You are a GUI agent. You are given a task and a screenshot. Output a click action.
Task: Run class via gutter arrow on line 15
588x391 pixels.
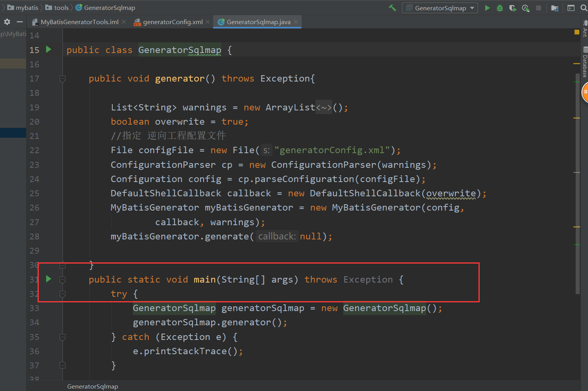pos(49,49)
